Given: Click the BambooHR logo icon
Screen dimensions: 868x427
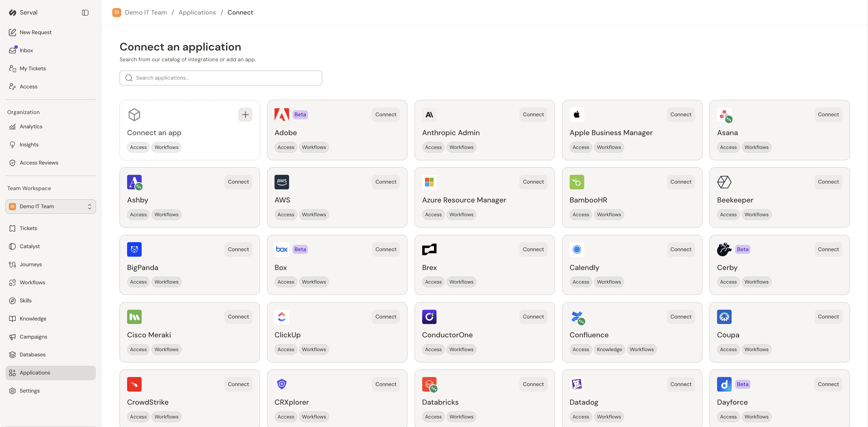Looking at the screenshot, I should click(577, 182).
